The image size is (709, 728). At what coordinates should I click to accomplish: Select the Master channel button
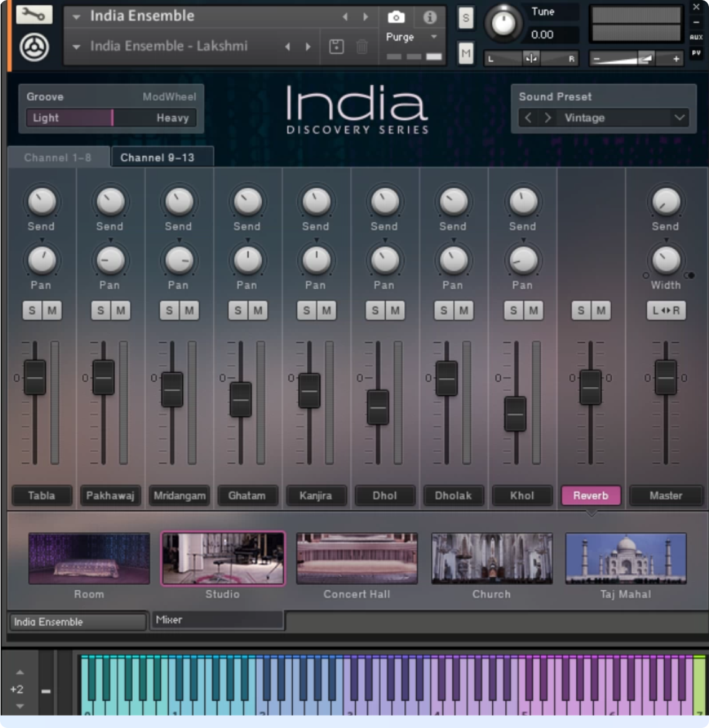tap(666, 496)
